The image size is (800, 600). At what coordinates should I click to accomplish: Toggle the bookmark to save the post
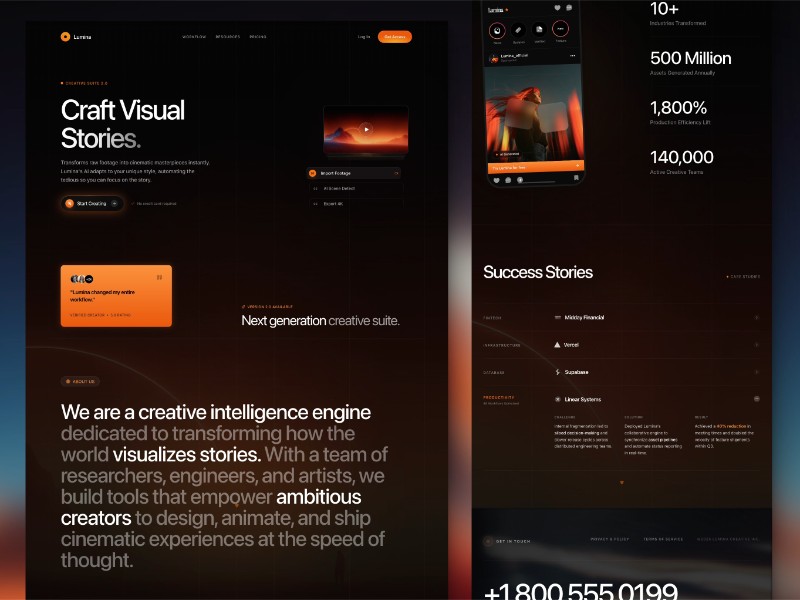coord(575,179)
